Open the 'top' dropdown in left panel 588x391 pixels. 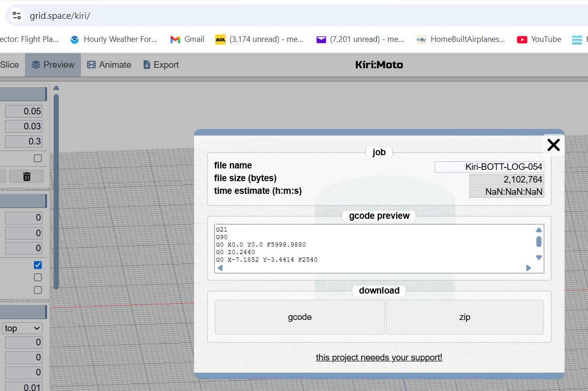tap(22, 328)
